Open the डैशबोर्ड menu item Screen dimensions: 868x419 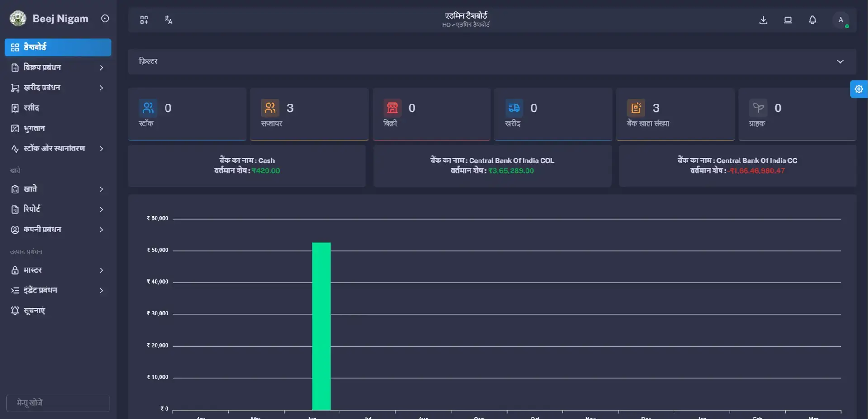(x=57, y=47)
